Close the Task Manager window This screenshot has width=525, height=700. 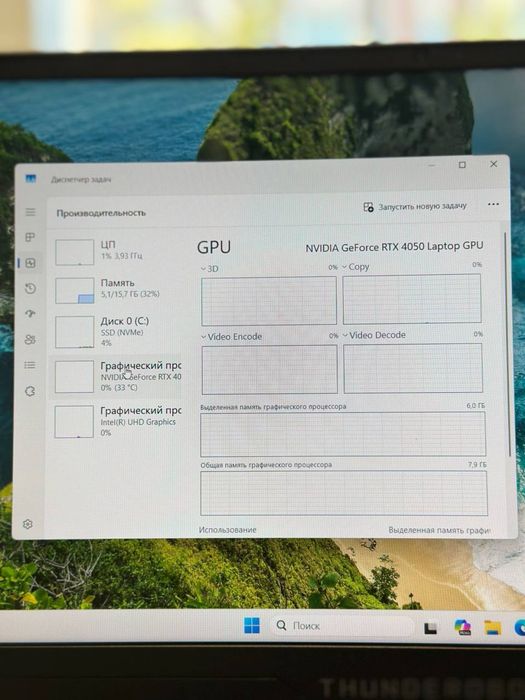(x=494, y=164)
